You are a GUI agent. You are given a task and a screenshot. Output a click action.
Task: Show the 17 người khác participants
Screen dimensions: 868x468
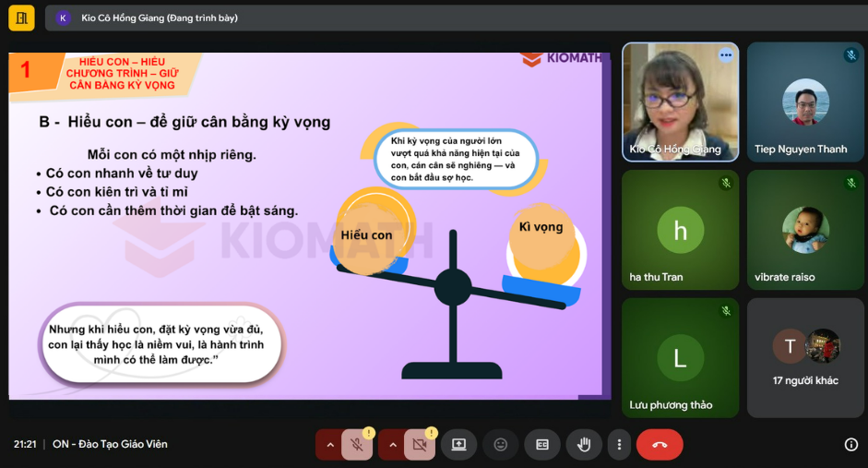pos(805,357)
